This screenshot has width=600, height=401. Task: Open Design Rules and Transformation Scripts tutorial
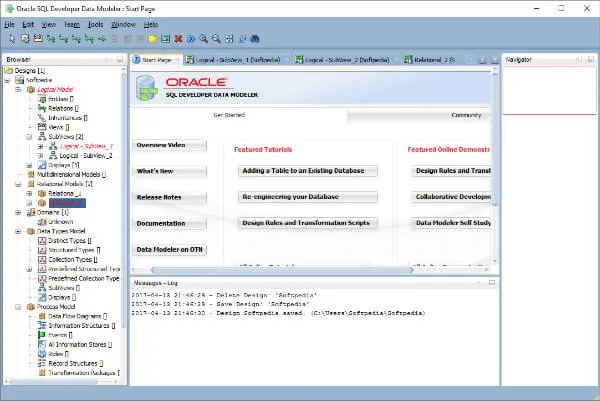pos(308,223)
